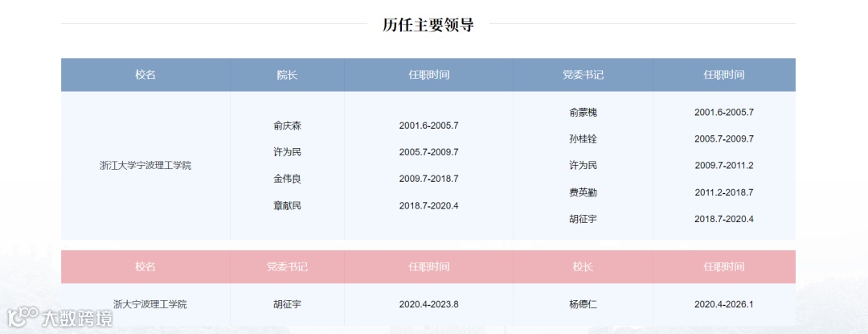Select the 任职时间 header beside 院长
The height and width of the screenshot is (334, 868).
point(428,75)
